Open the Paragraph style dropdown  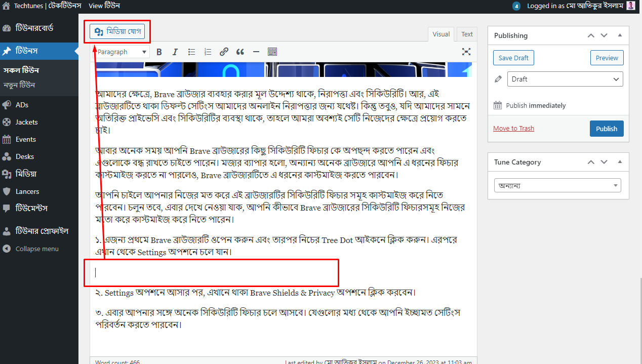pyautogui.click(x=122, y=51)
